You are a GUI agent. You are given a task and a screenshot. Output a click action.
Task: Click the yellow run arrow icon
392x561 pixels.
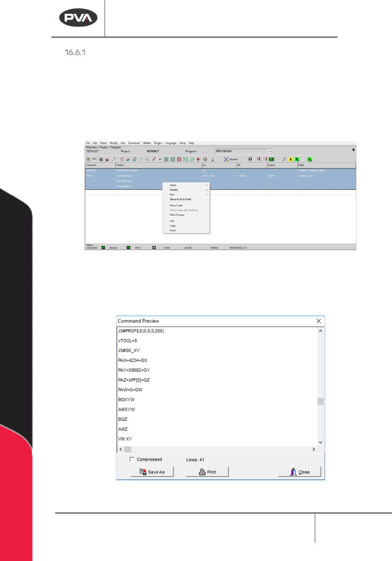(291, 159)
